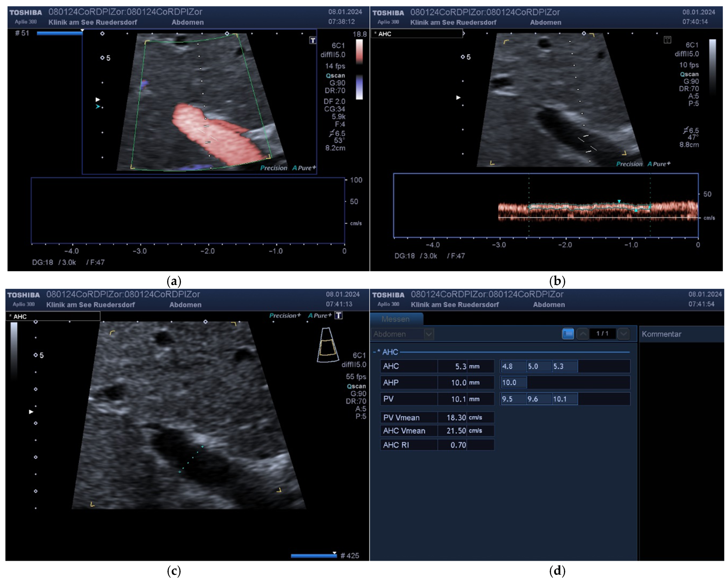Click the T icon beside Precision+ APure+ label
The height and width of the screenshot is (581, 728).
(x=338, y=315)
